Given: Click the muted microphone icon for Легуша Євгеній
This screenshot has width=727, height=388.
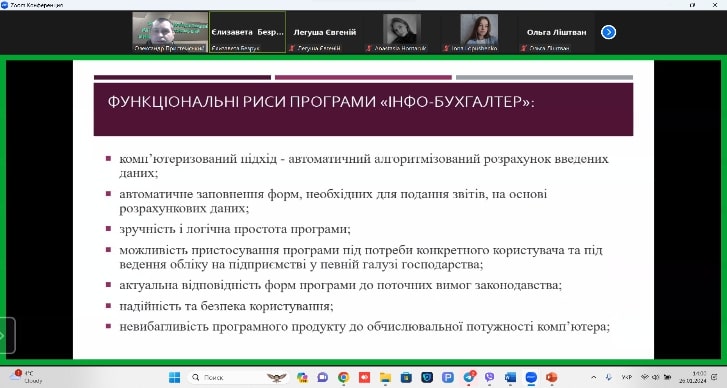Looking at the screenshot, I should click(292, 48).
